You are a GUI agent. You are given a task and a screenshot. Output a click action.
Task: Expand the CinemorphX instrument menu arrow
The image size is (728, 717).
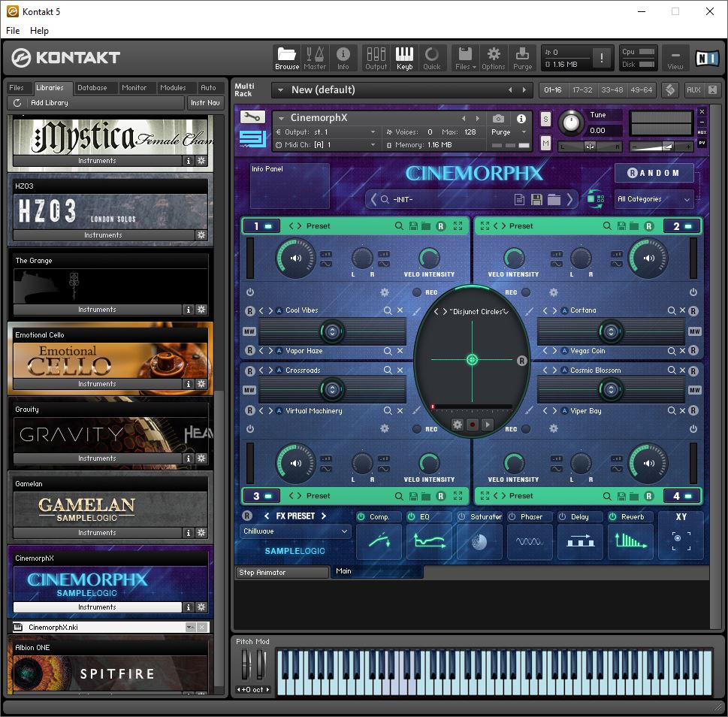pyautogui.click(x=280, y=118)
